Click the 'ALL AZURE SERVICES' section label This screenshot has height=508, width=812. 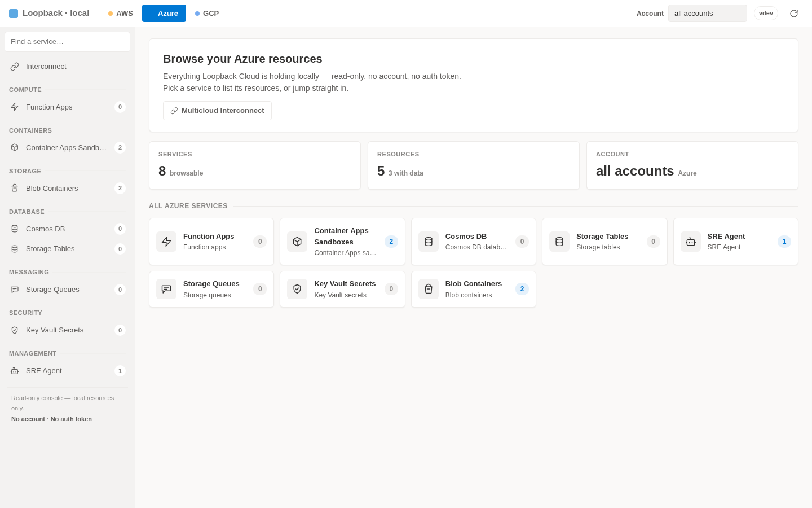[188, 206]
